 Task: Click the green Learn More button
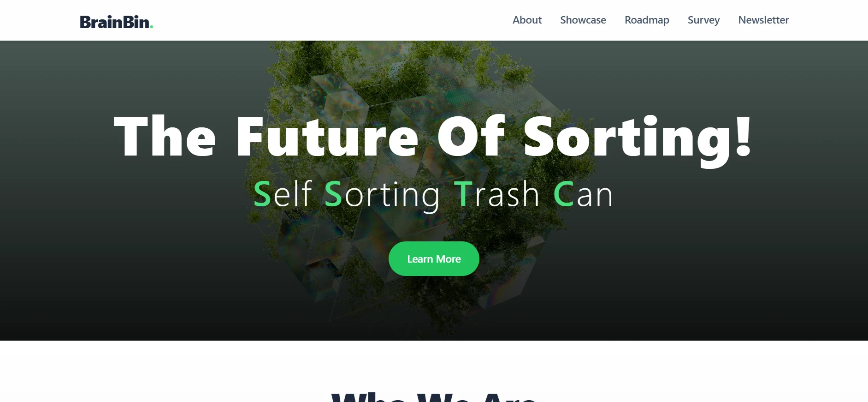(x=434, y=259)
